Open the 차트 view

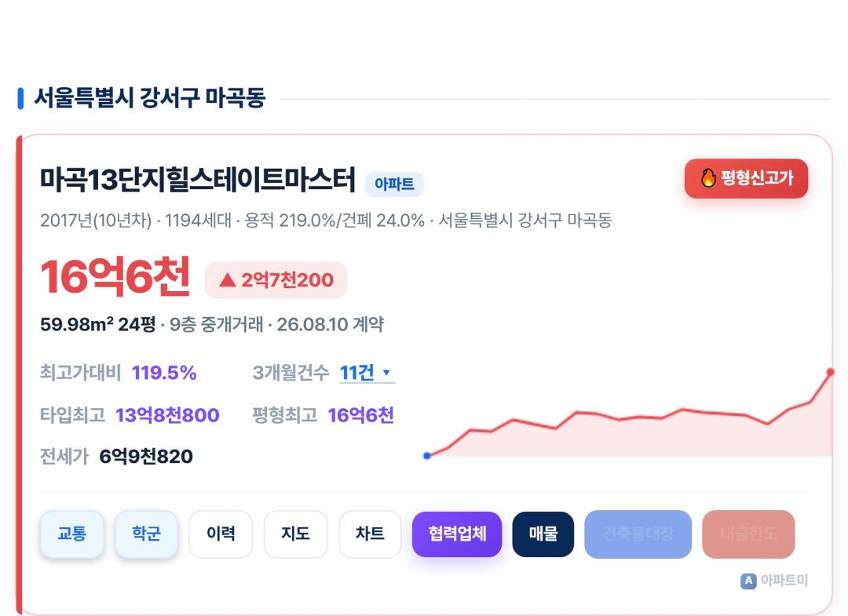click(x=370, y=534)
